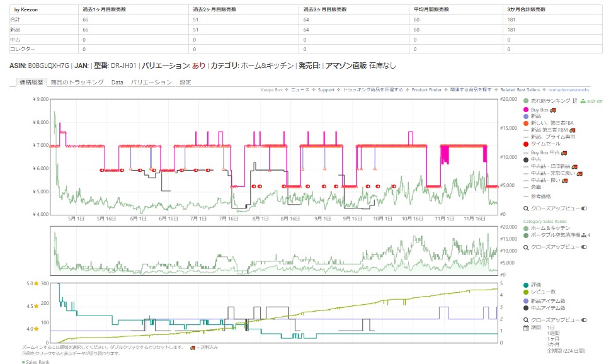
Task: Click the green レビュー数 color swatch
Action: pyautogui.click(x=527, y=292)
